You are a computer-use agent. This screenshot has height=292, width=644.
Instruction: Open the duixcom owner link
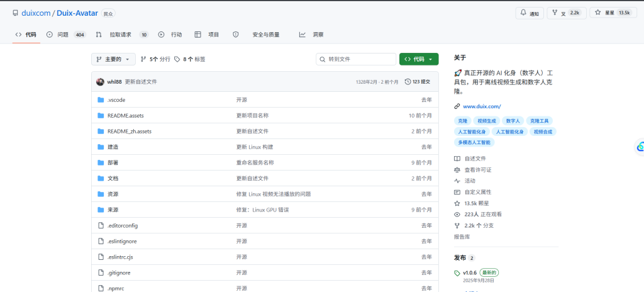pyautogui.click(x=36, y=13)
